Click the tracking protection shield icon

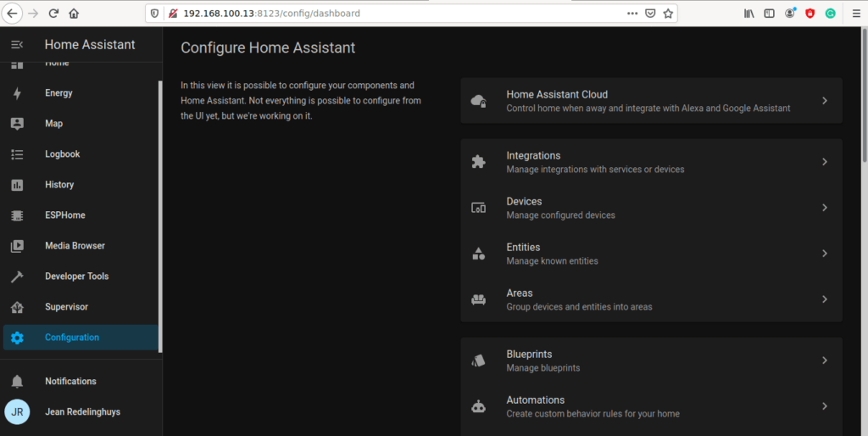tap(154, 14)
